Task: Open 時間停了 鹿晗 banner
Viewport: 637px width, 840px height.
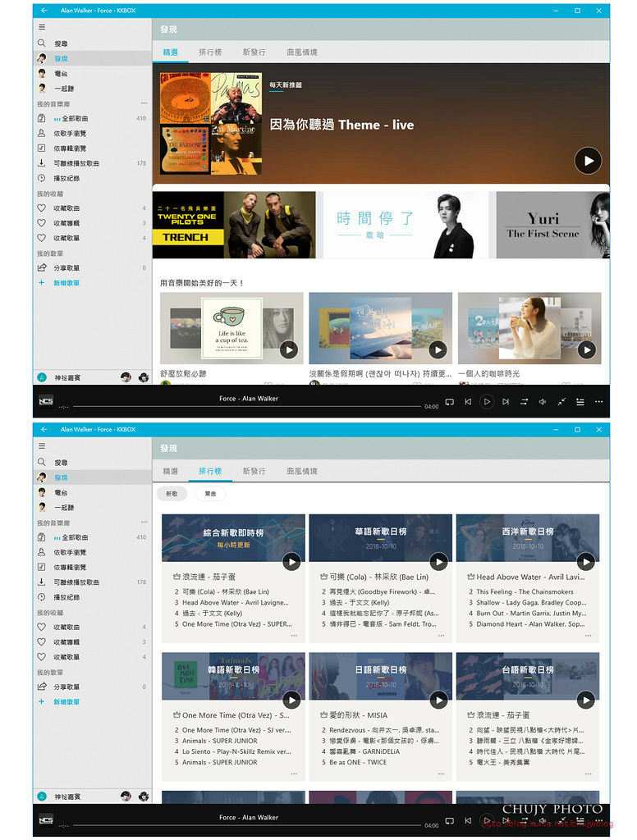Action: click(x=406, y=225)
